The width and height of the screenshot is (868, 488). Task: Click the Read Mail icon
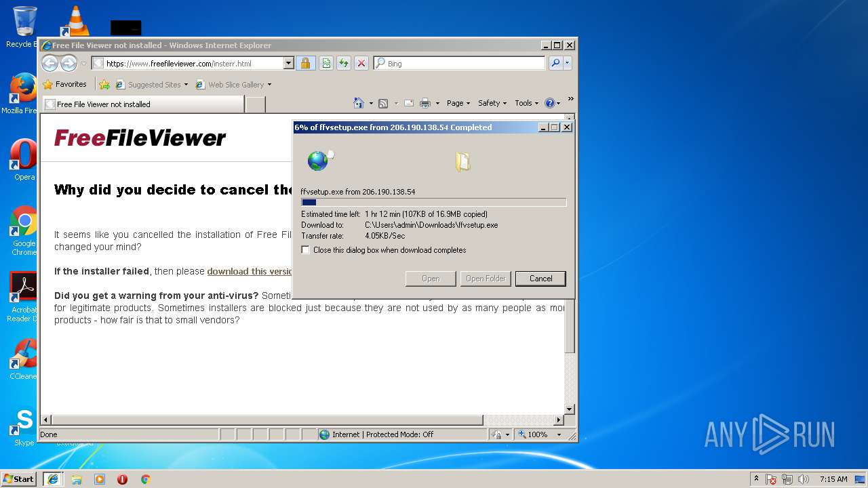click(409, 103)
